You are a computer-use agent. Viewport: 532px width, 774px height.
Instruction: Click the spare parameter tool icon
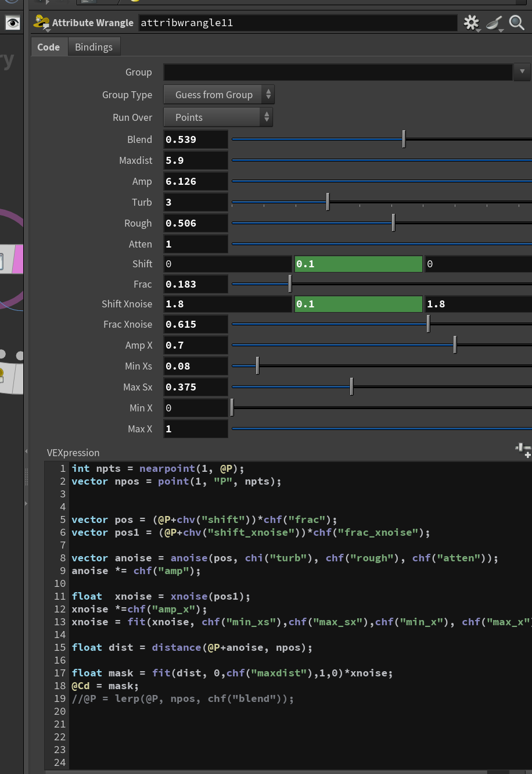(494, 23)
